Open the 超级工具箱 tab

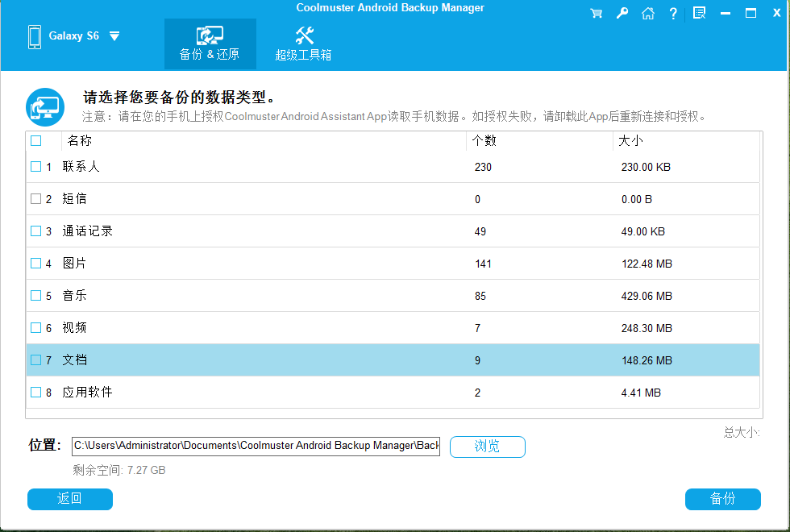tap(303, 44)
